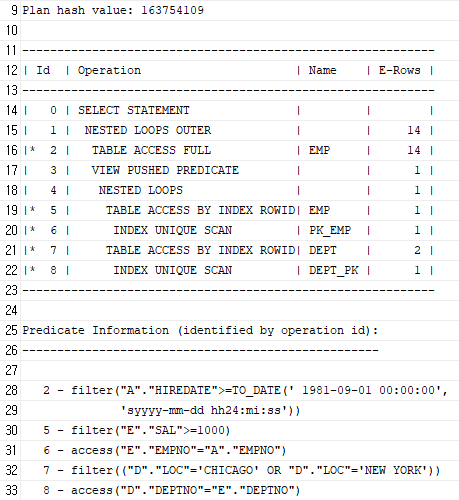
Task: Click the TABLE ACCESS FULL operation
Action: pos(151,150)
